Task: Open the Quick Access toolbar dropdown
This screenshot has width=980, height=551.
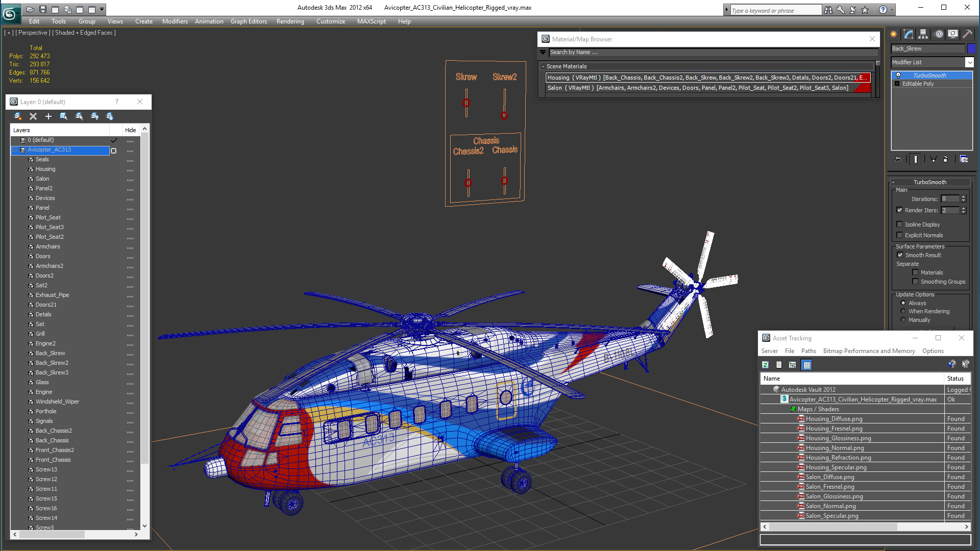Action: (x=102, y=9)
